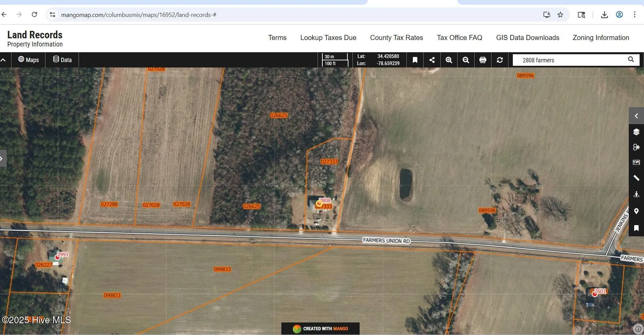This screenshot has width=644, height=335.
Task: Click the MANGO color logo at bottom
Action: [x=297, y=328]
